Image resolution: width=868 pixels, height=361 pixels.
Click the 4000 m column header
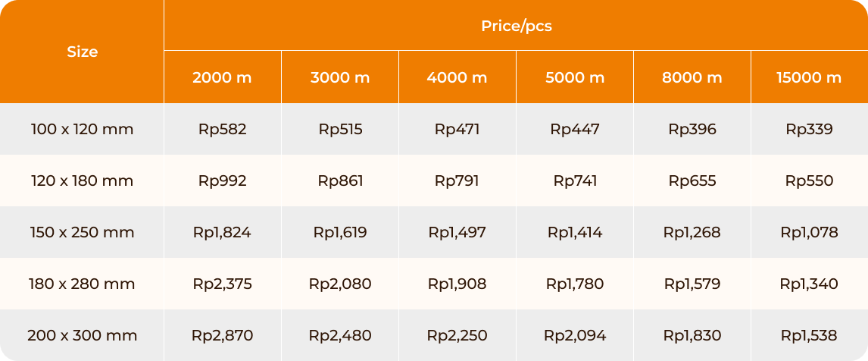click(x=457, y=77)
